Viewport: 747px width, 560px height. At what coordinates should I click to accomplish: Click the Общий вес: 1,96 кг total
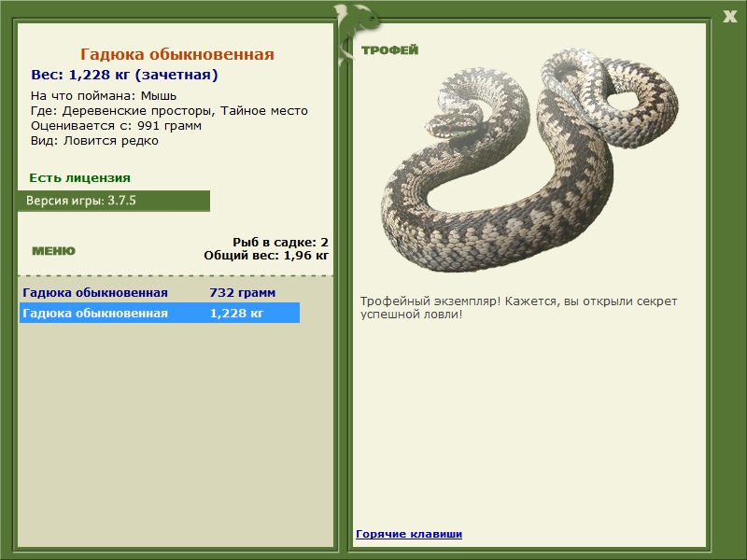(266, 256)
